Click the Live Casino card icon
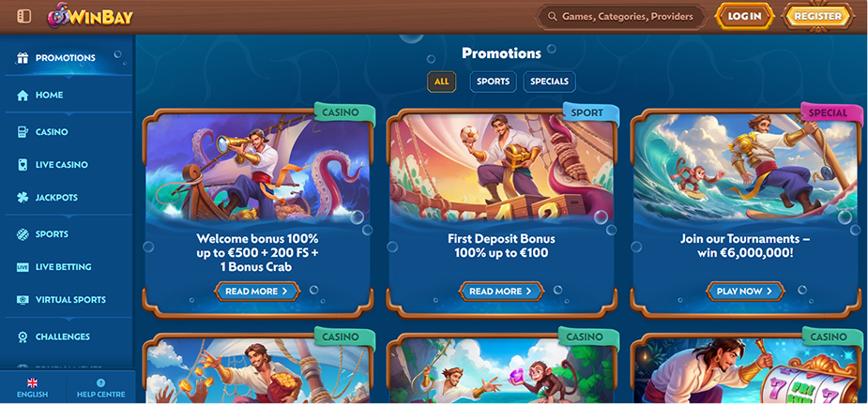 (x=23, y=165)
